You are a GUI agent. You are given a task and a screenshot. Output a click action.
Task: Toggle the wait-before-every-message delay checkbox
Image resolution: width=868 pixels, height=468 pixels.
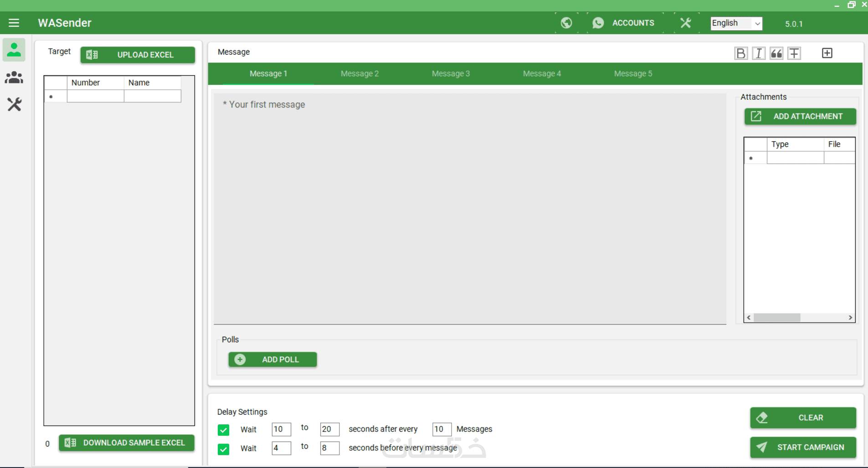click(223, 449)
